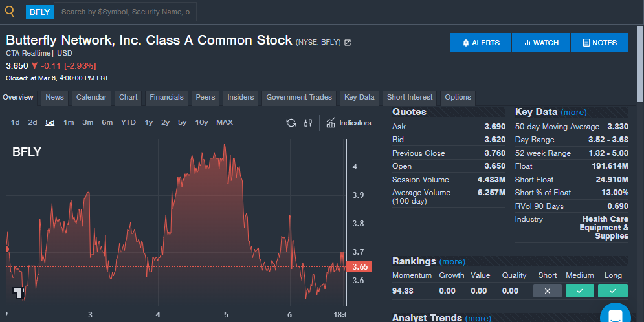Image resolution: width=644 pixels, height=322 pixels.
Task: Click the Long ranking checkmark indicator
Action: [x=613, y=291]
